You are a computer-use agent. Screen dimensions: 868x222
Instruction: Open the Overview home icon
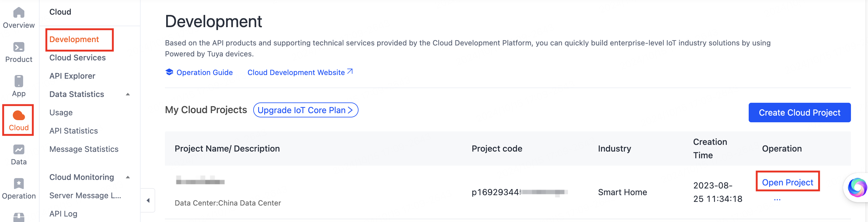(x=19, y=13)
